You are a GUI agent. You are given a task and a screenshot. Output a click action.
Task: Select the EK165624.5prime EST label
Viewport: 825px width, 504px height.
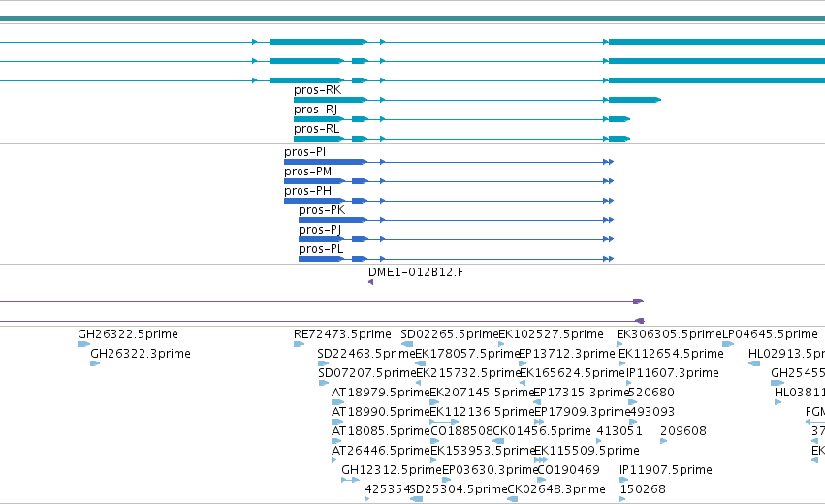tap(572, 373)
